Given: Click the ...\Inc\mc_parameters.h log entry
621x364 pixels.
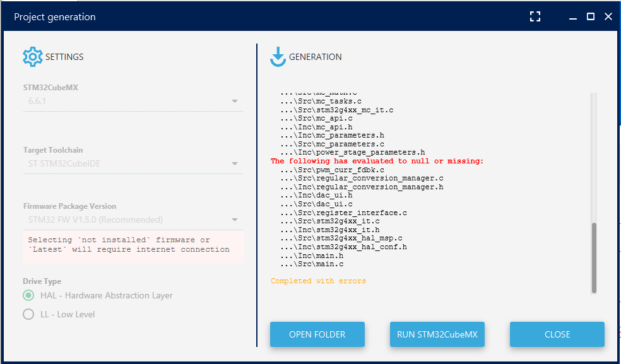Looking at the screenshot, I should (332, 136).
